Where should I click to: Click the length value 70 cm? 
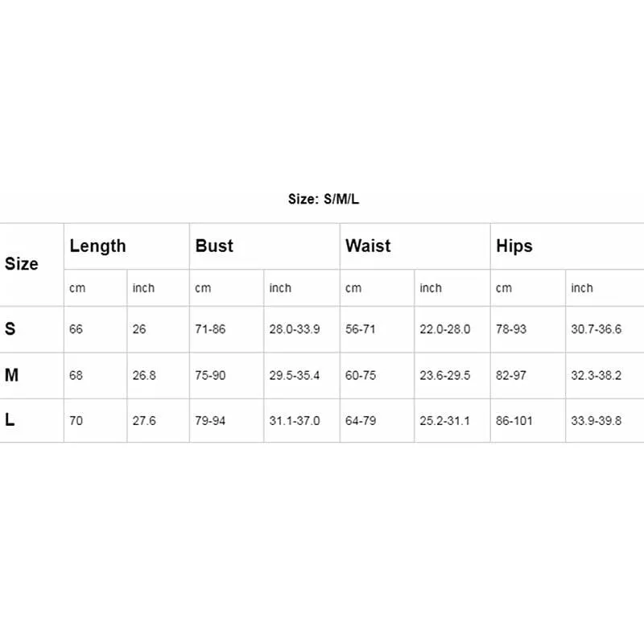pos(76,420)
